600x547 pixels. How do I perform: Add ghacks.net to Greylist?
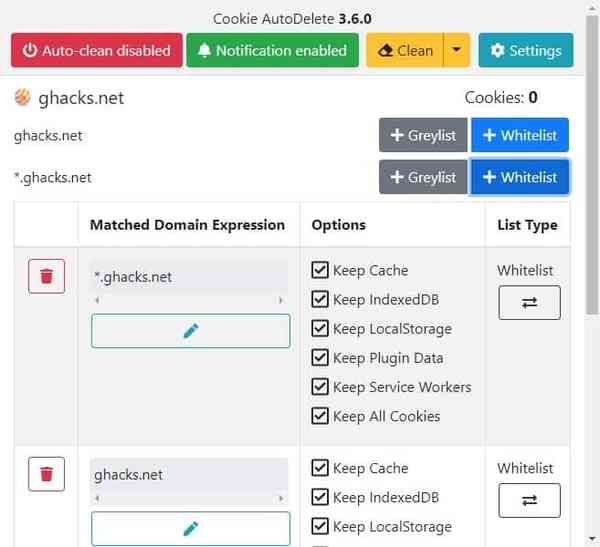423,135
